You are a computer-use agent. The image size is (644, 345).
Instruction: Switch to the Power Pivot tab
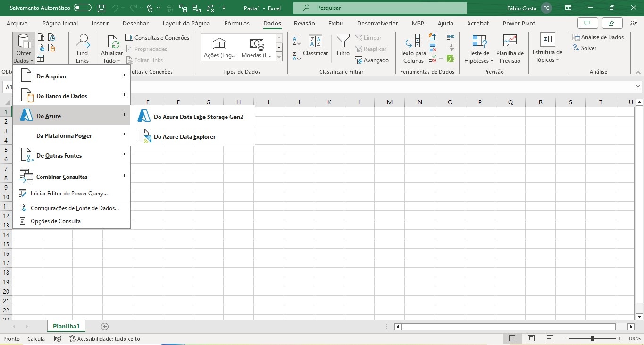pyautogui.click(x=519, y=23)
